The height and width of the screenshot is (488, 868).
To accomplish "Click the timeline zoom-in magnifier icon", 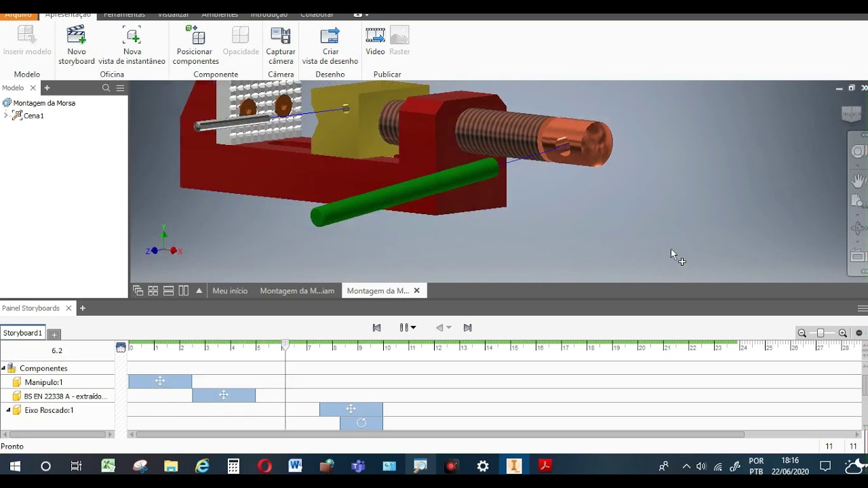I will point(843,333).
